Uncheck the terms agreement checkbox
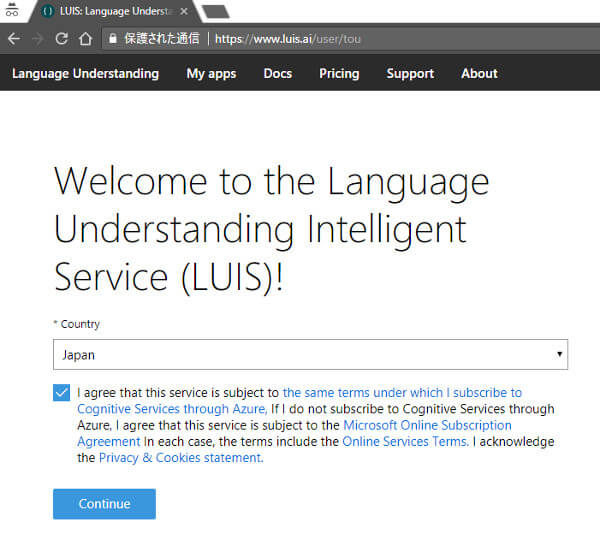600x534 pixels. pos(61,392)
